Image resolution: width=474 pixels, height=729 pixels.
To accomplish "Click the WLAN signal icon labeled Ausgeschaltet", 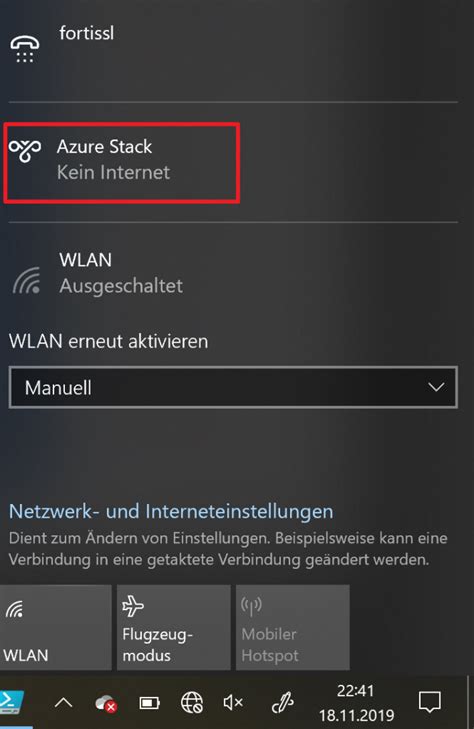I will pyautogui.click(x=26, y=281).
